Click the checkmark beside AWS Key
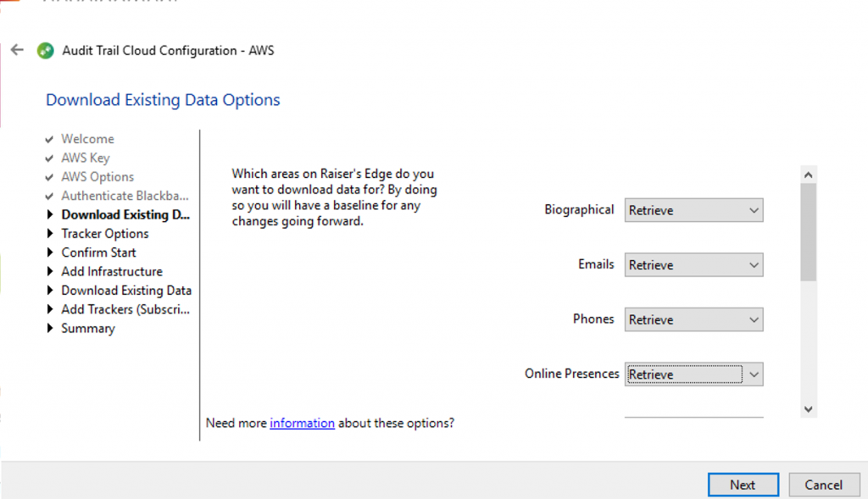This screenshot has width=868, height=499. click(51, 158)
